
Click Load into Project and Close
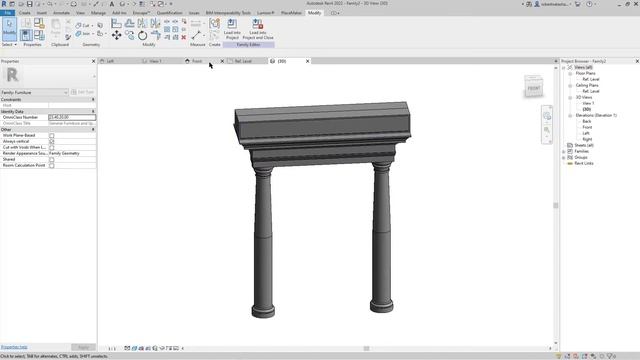click(258, 29)
